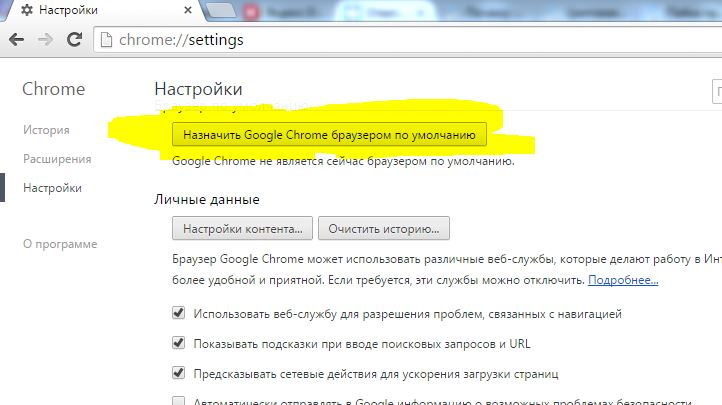Click the Личные данные section heading
The height and width of the screenshot is (405, 722).
pyautogui.click(x=207, y=199)
